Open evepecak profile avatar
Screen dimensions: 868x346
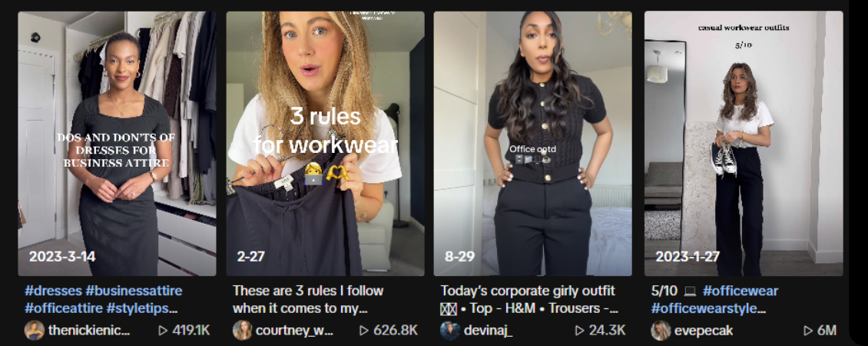pyautogui.click(x=661, y=331)
